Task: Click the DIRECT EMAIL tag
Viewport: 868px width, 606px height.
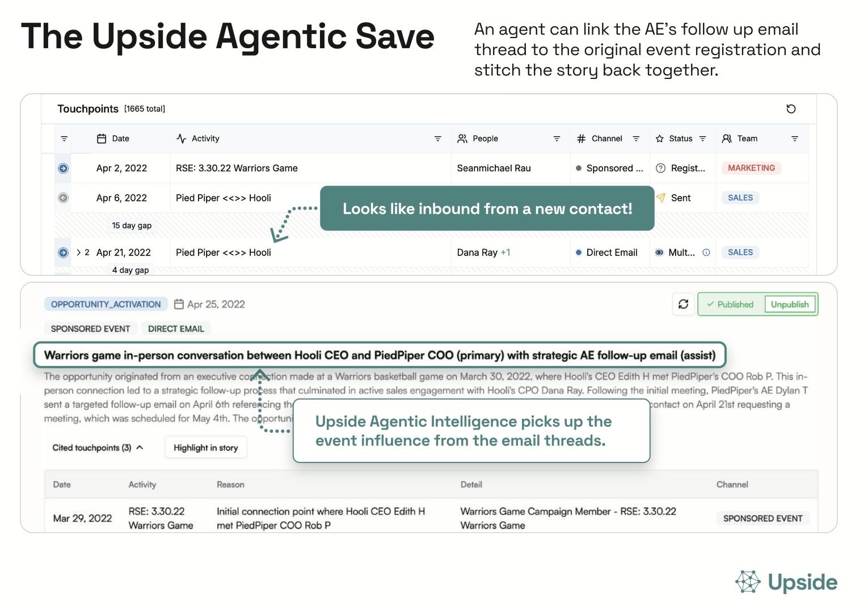Action: (x=176, y=329)
